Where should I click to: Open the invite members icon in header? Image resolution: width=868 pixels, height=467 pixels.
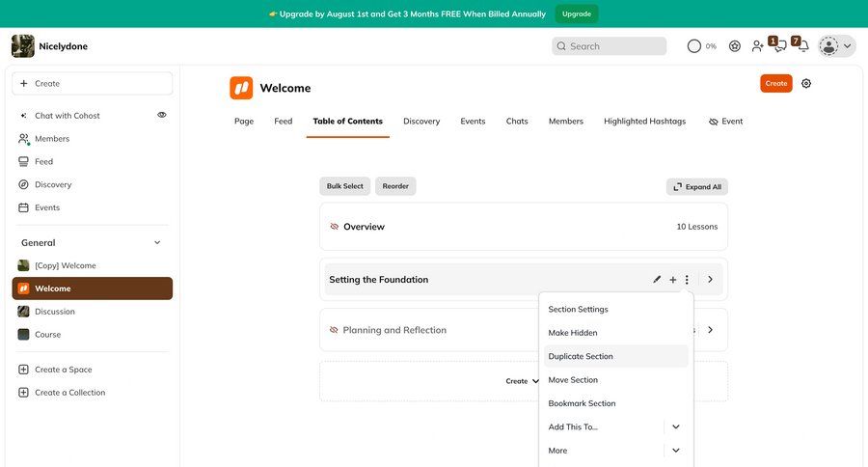tap(757, 46)
